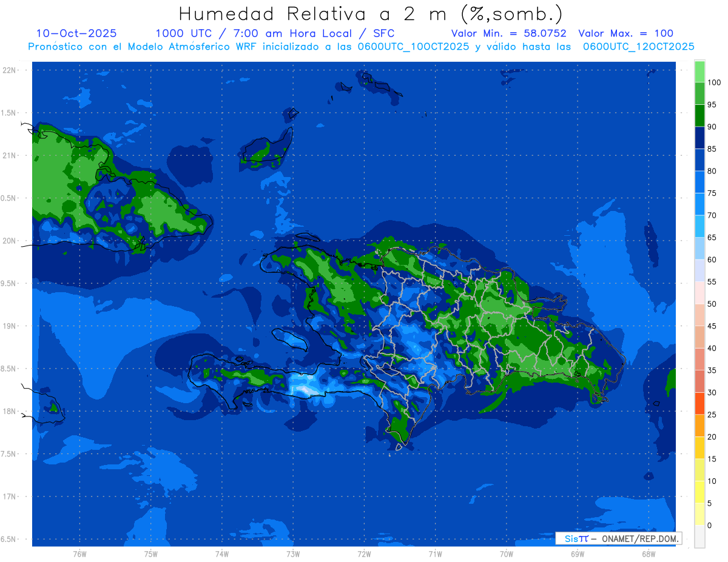The width and height of the screenshot is (728, 562).
Task: Choose the orange 20–25 legend swatch
Action: point(699,426)
